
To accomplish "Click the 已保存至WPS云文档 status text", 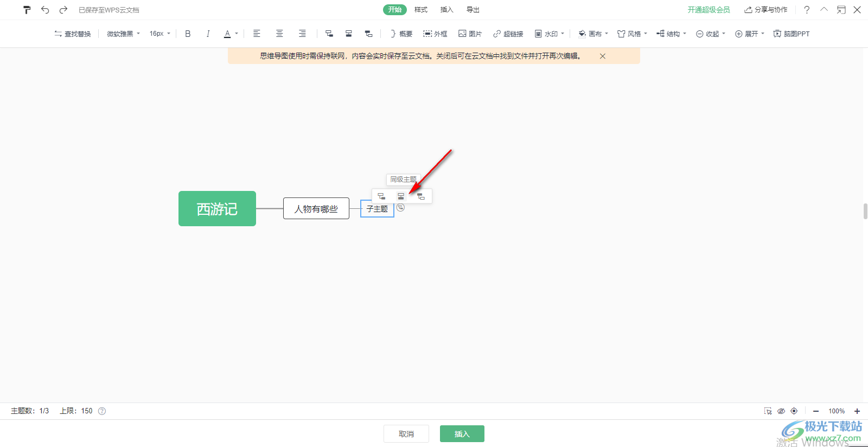I will 109,10.
